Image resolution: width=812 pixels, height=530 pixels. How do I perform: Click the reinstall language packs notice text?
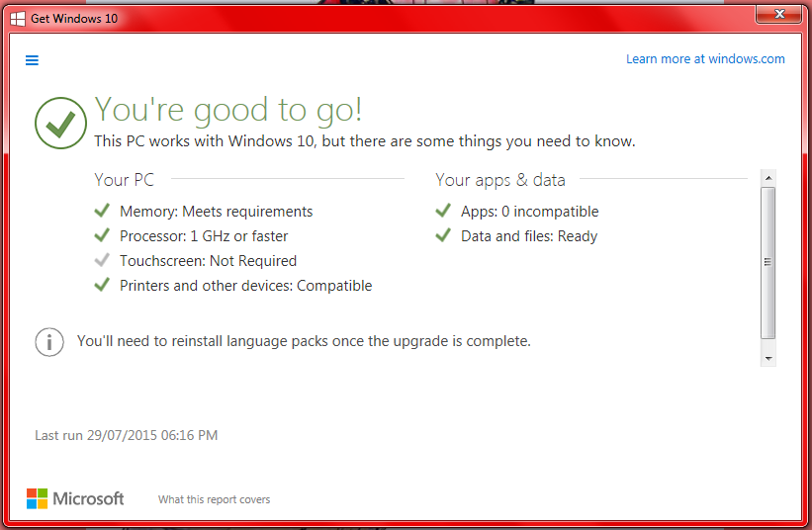(304, 341)
